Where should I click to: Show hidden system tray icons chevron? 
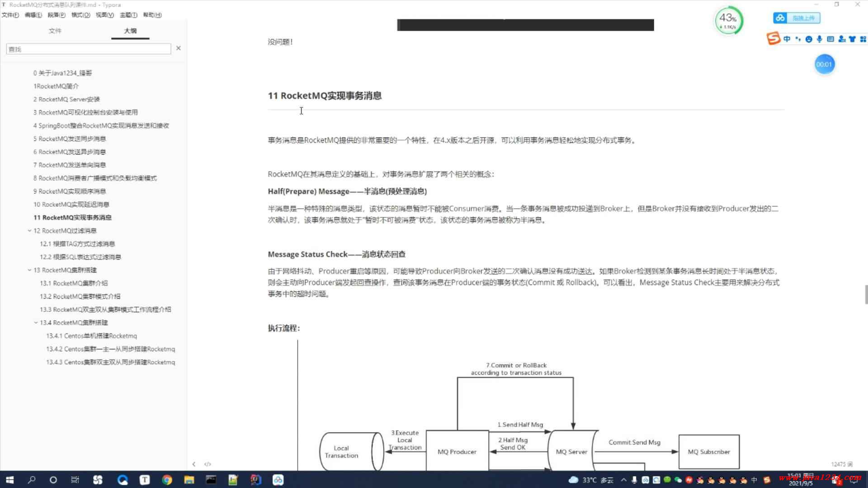[624, 480]
